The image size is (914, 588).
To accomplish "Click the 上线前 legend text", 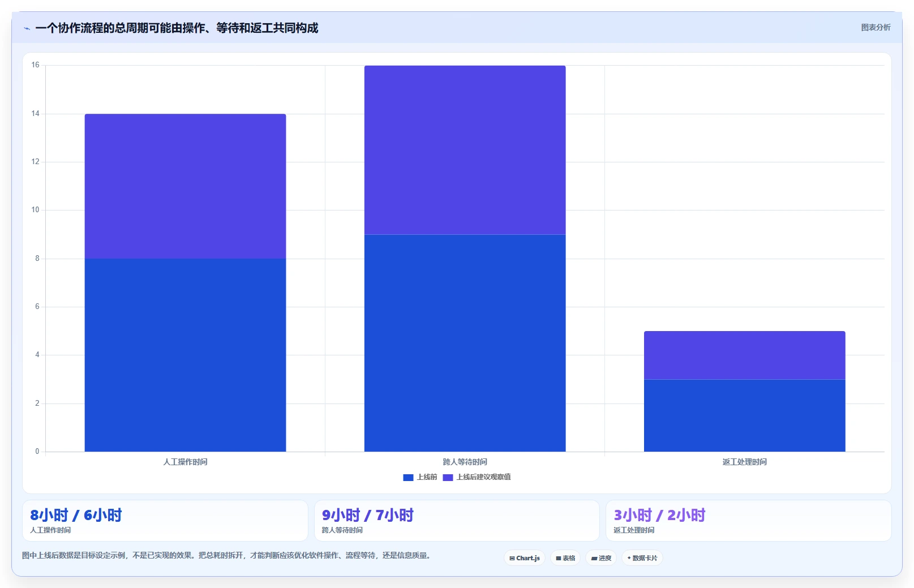I will click(x=427, y=477).
